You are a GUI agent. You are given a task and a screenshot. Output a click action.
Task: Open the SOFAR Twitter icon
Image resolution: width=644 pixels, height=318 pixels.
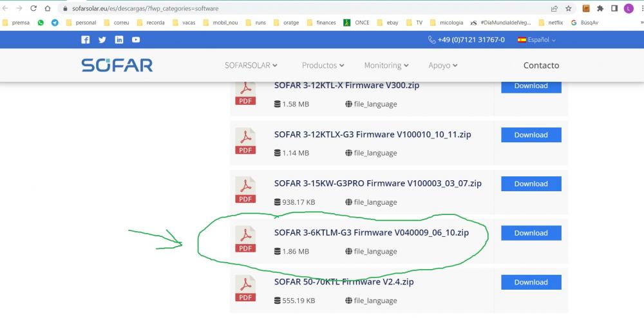pyautogui.click(x=102, y=40)
